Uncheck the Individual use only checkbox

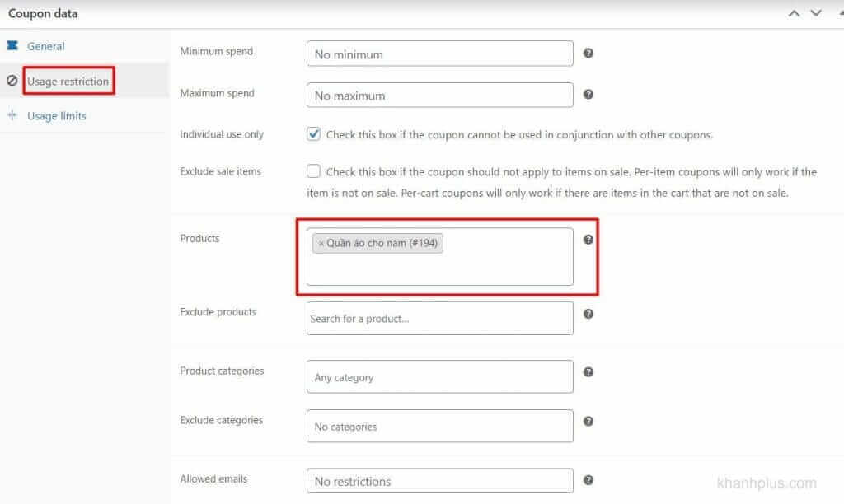pyautogui.click(x=313, y=133)
